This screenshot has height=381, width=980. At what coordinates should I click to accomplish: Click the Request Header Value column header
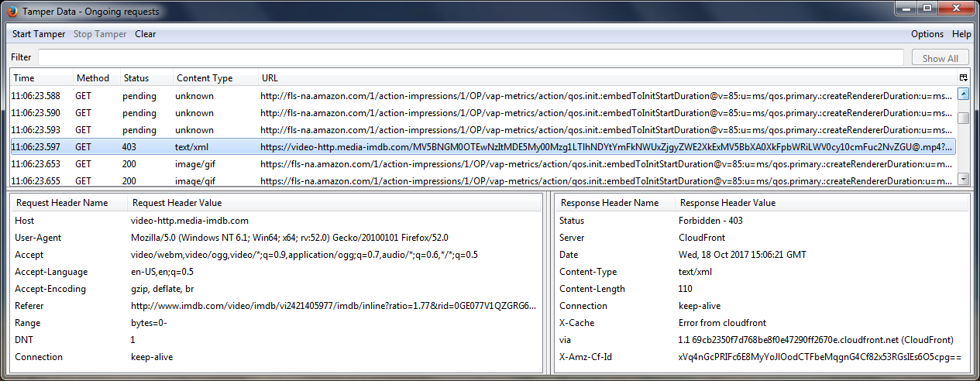pyautogui.click(x=334, y=203)
